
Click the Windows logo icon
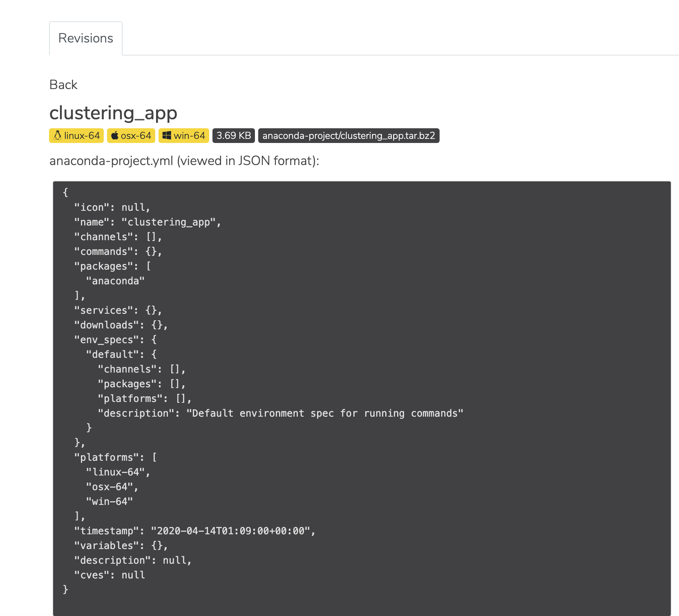(167, 135)
